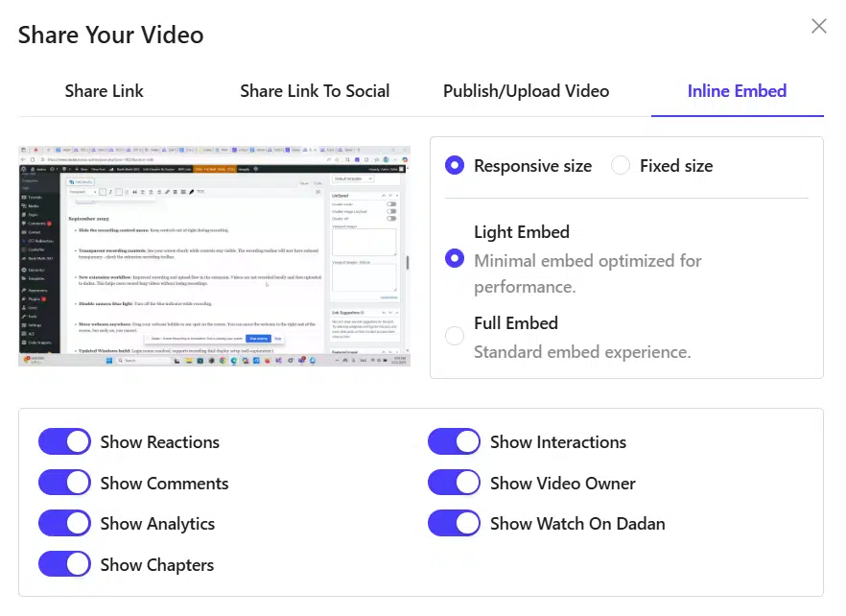The width and height of the screenshot is (846, 616).
Task: Turn off the Show Comments switch
Action: 64,483
